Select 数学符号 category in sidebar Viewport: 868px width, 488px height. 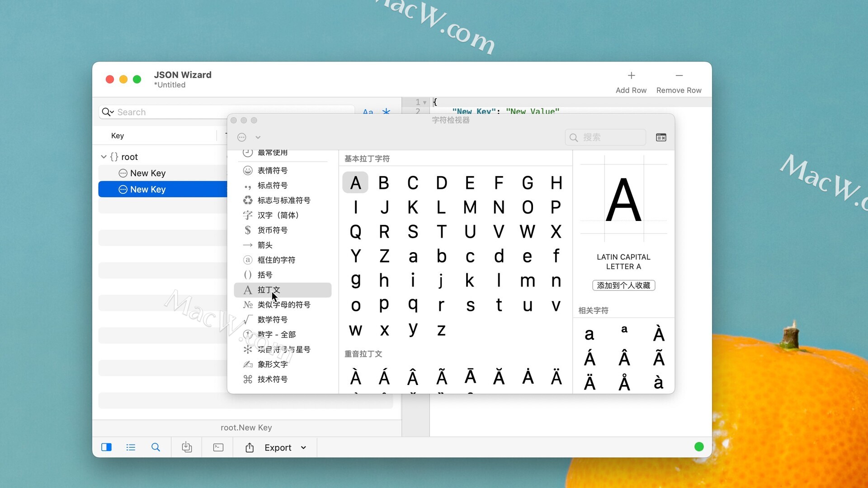click(x=272, y=319)
